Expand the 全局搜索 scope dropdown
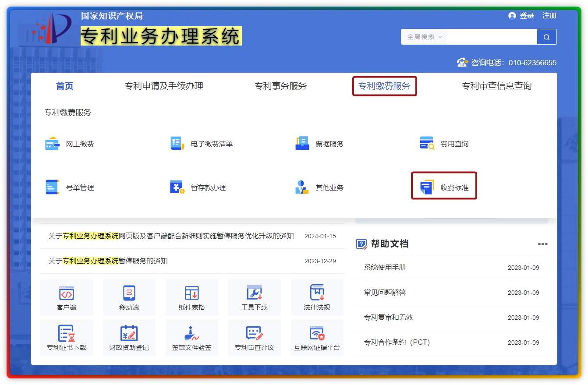Viewport: 588px width, 385px height. coord(424,37)
